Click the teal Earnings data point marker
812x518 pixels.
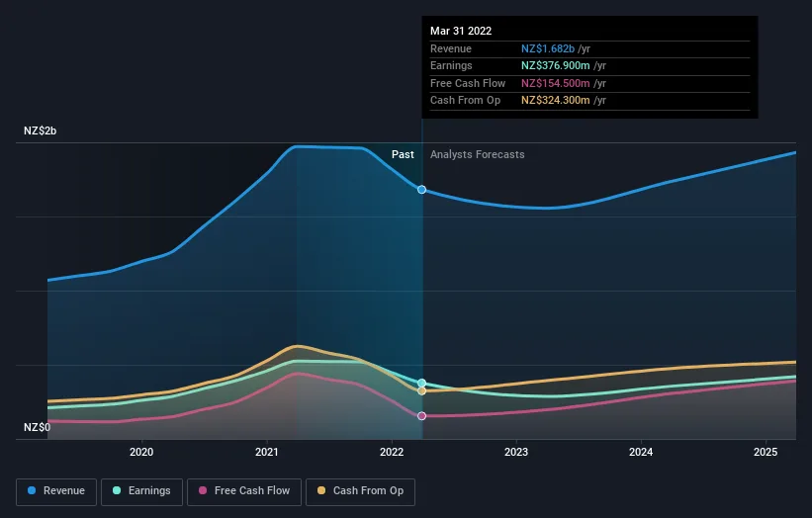coord(422,383)
